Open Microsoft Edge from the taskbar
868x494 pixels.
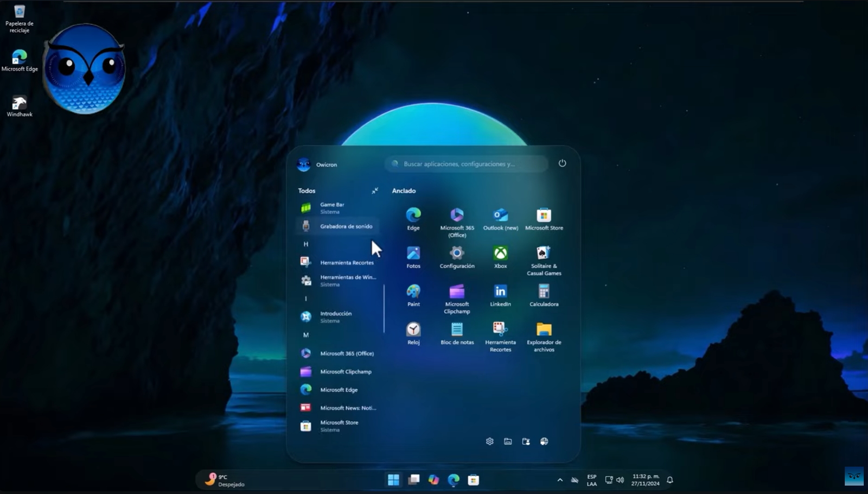point(454,480)
